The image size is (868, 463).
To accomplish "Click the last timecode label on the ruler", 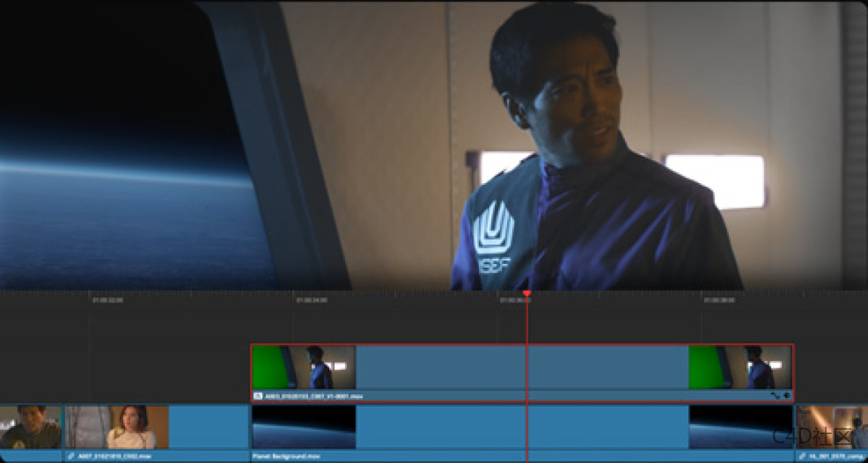I will pyautogui.click(x=720, y=300).
